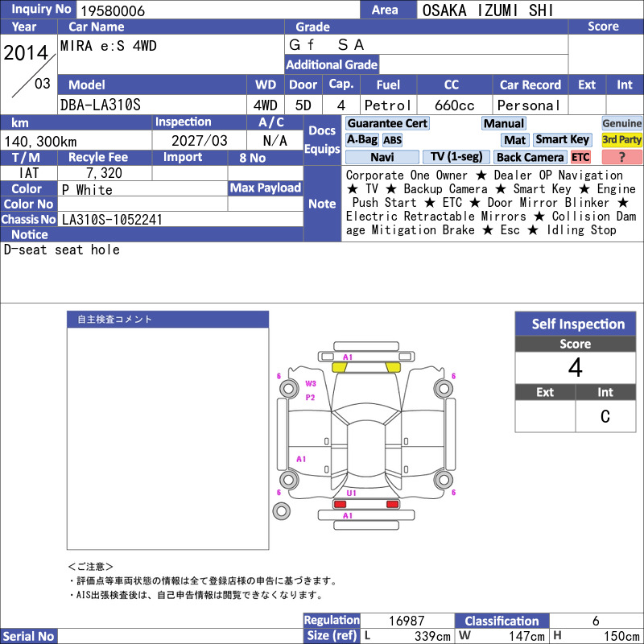Click the fuel value Petrol

point(387,105)
